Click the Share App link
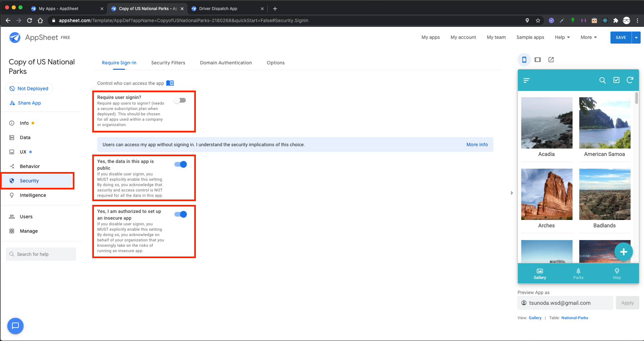This screenshot has height=341, width=644. coord(25,103)
